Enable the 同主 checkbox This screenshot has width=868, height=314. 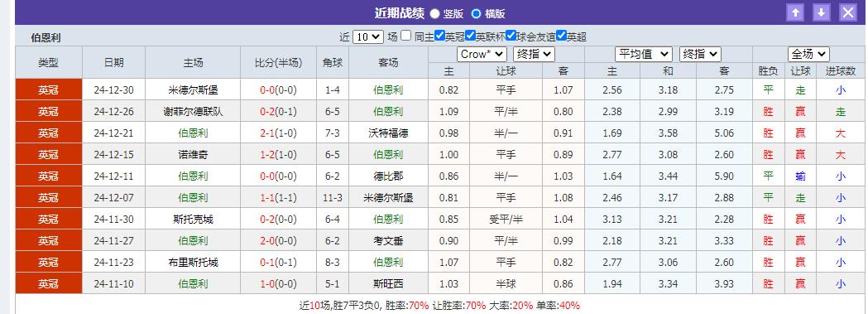tap(405, 36)
